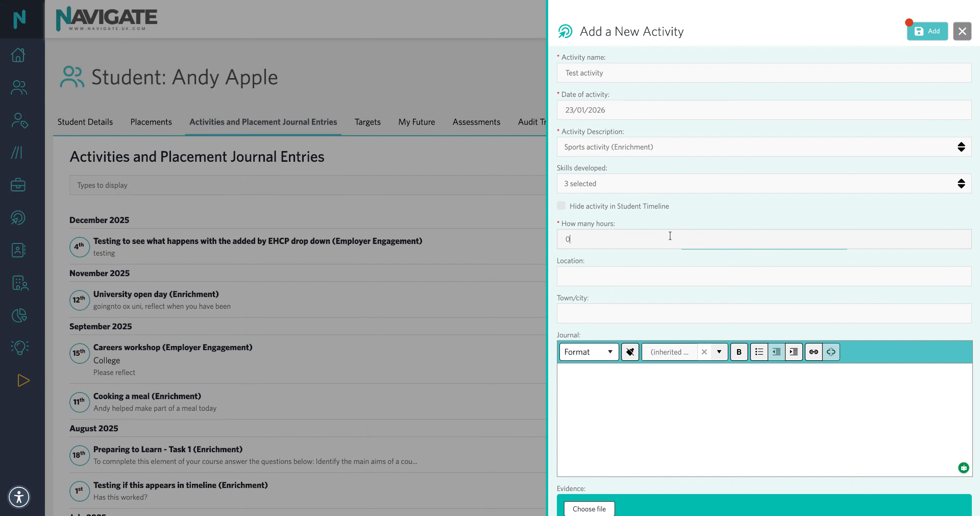
Task: Toggle bold formatting in the Journal editor
Action: click(739, 352)
